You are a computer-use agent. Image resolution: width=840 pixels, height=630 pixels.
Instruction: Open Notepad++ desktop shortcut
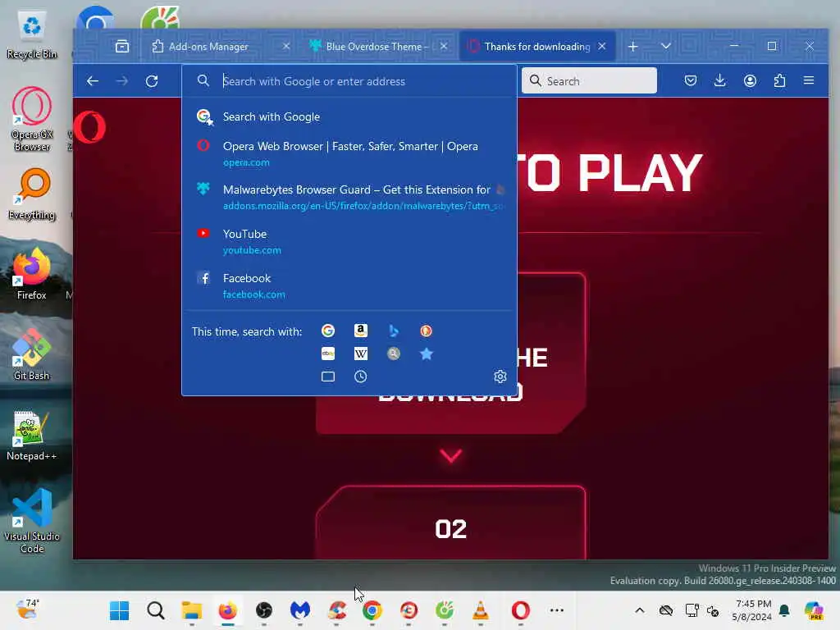click(32, 435)
